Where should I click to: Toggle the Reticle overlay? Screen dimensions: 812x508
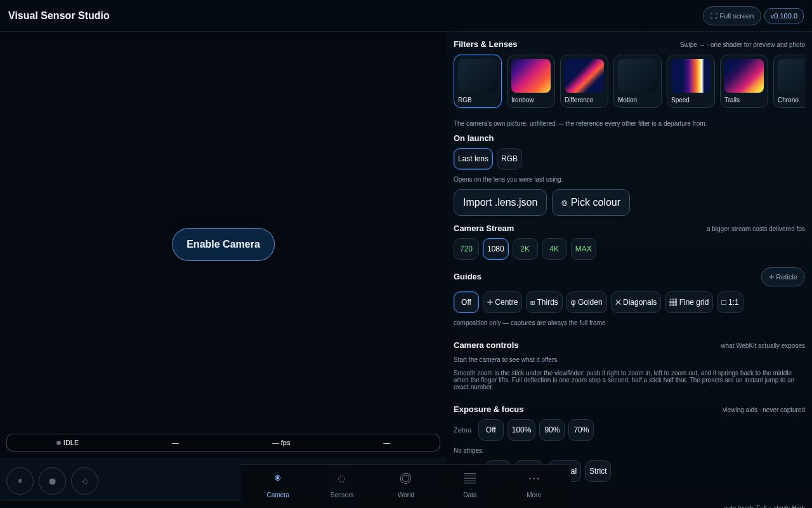click(x=783, y=277)
